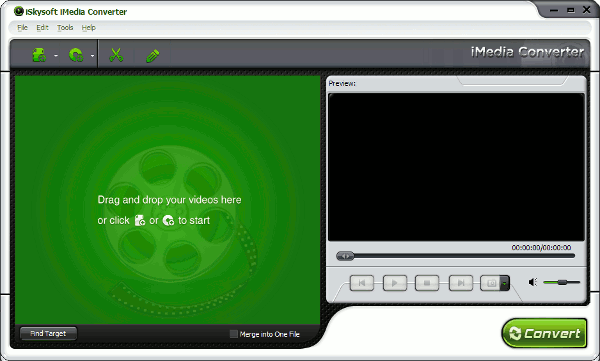
Task: Open the Help menu
Action: [x=88, y=28]
